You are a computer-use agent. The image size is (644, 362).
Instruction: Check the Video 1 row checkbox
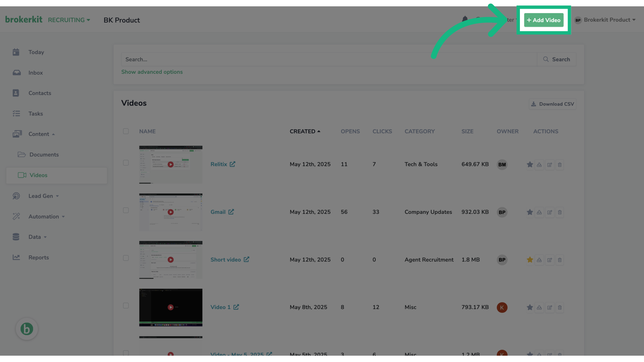click(x=126, y=306)
